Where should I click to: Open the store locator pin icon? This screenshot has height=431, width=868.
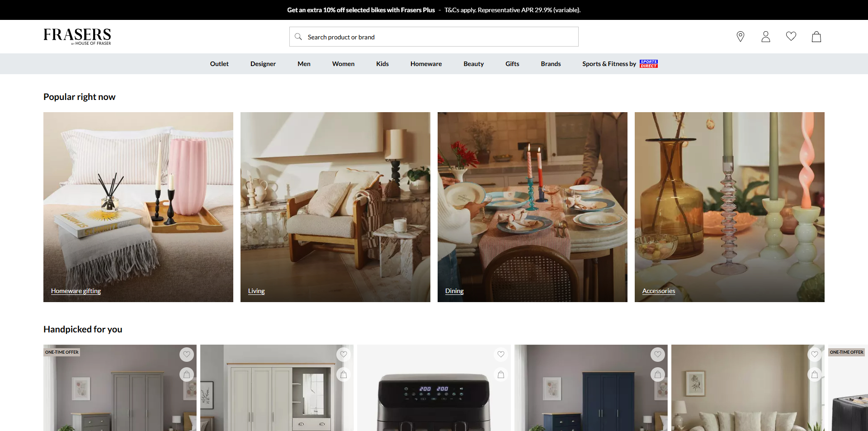740,37
